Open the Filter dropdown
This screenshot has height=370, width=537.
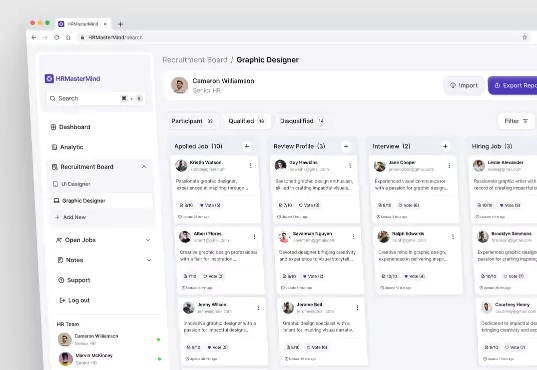pyautogui.click(x=516, y=121)
